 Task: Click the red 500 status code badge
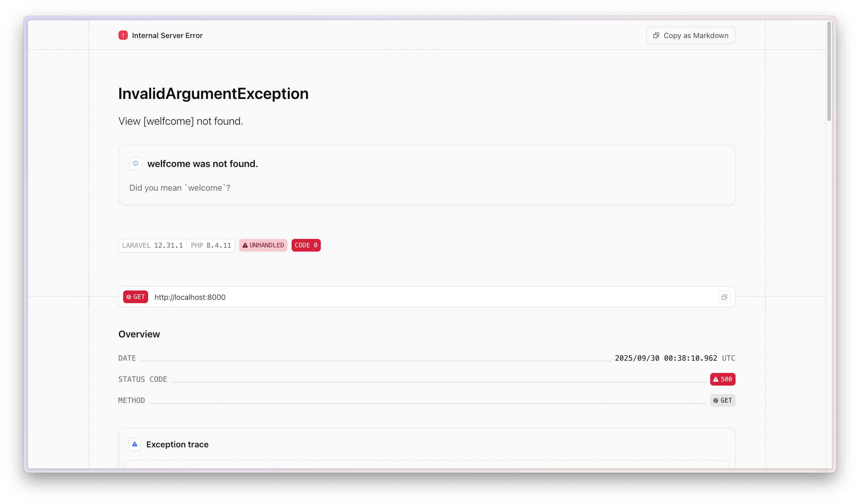pyautogui.click(x=723, y=379)
